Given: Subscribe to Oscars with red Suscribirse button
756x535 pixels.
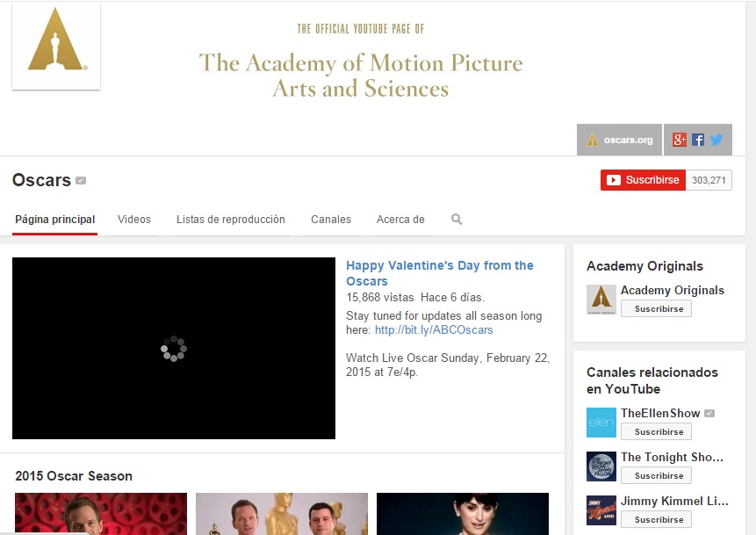Looking at the screenshot, I should click(643, 180).
